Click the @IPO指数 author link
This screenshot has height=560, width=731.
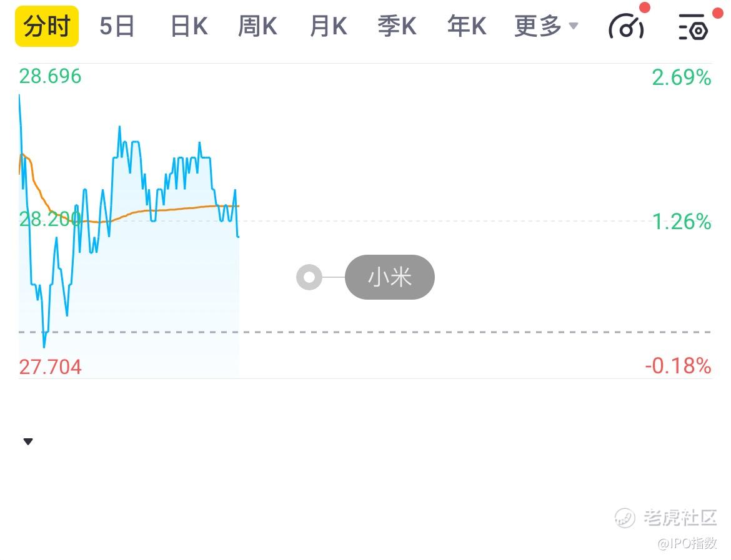tap(686, 543)
